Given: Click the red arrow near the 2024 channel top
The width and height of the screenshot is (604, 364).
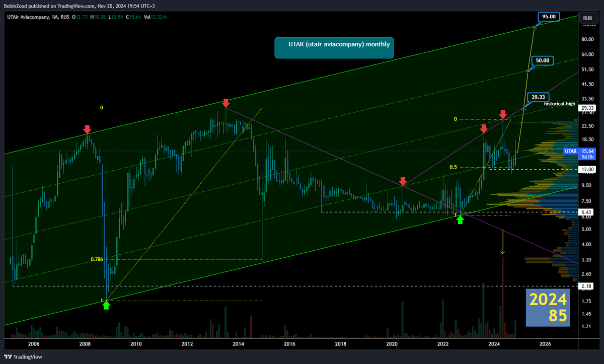Looking at the screenshot, I should click(x=503, y=115).
